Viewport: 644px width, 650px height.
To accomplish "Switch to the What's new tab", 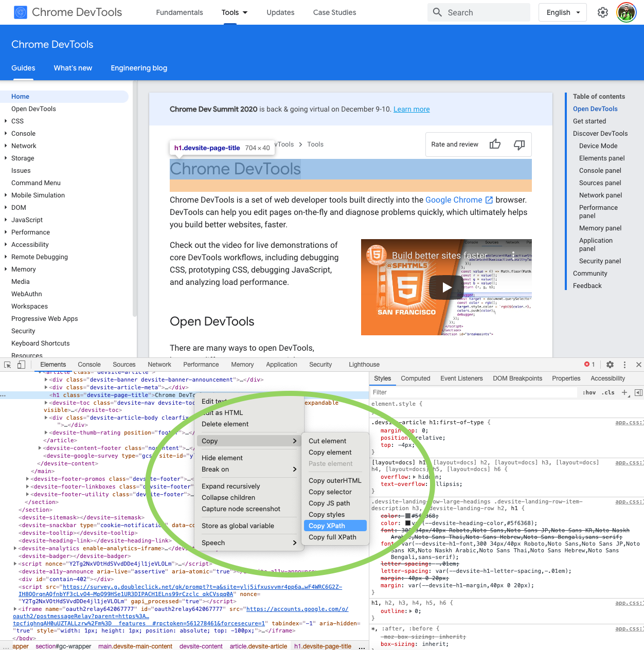I will click(73, 68).
